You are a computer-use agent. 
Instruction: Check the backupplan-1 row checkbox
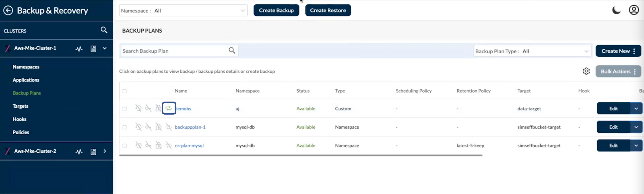[125, 127]
